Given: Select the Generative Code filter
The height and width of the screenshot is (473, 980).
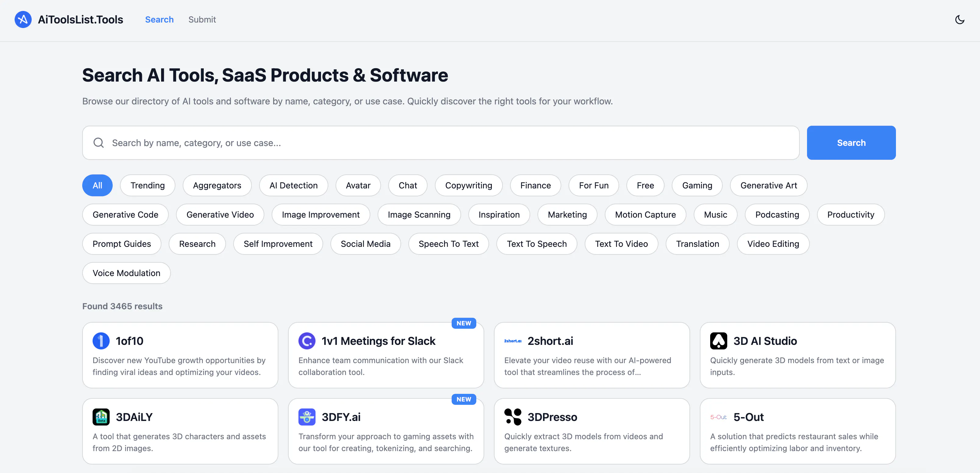Looking at the screenshot, I should click(x=125, y=215).
